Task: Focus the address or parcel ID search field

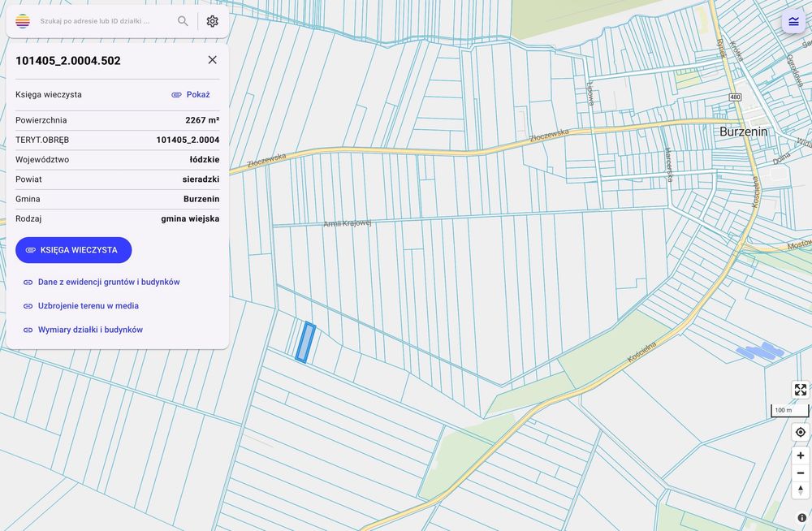Action: point(104,21)
